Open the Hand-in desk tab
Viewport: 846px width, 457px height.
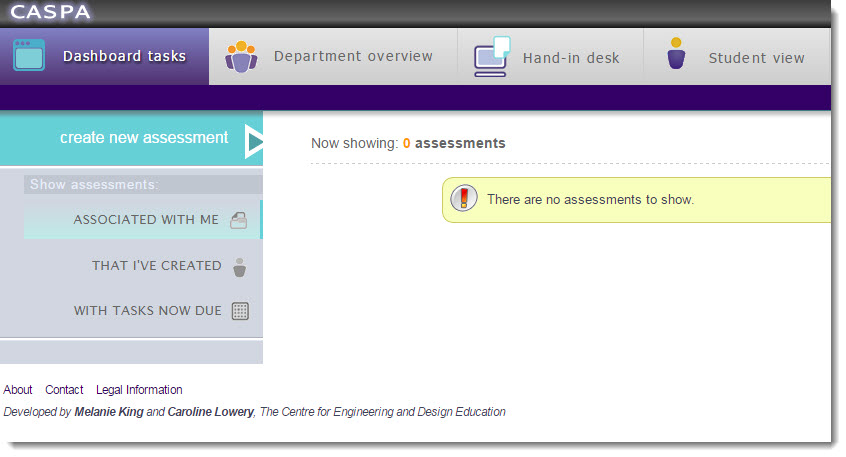[570, 58]
